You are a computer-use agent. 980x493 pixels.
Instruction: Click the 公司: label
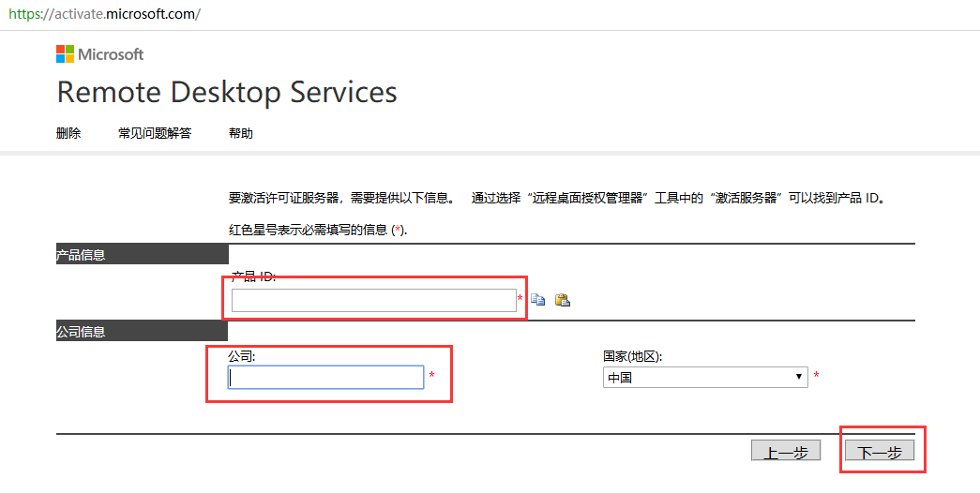point(242,357)
